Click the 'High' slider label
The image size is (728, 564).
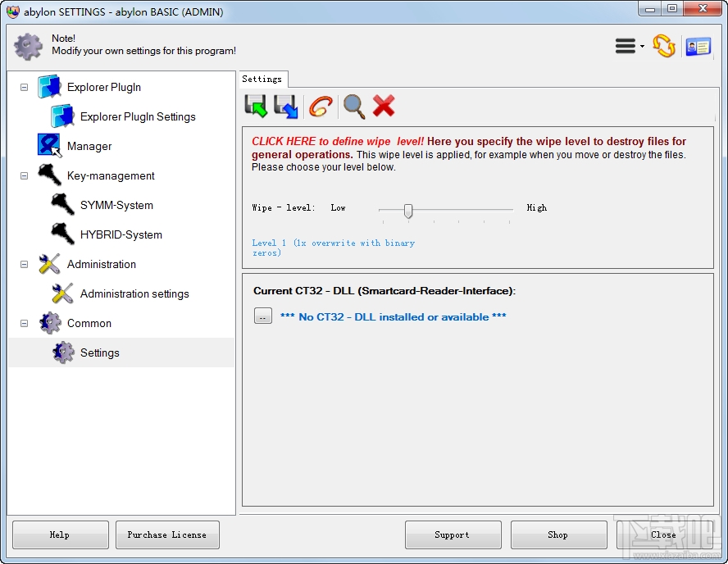pos(537,207)
